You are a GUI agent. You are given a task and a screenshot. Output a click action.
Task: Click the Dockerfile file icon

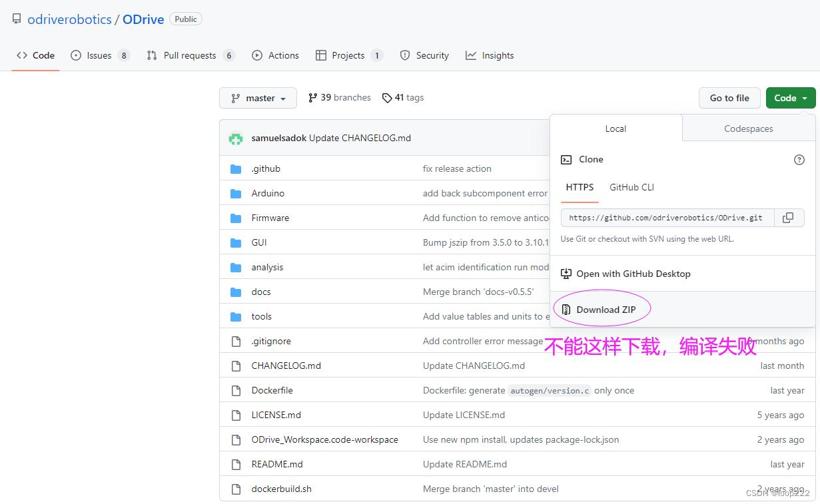pyautogui.click(x=236, y=391)
